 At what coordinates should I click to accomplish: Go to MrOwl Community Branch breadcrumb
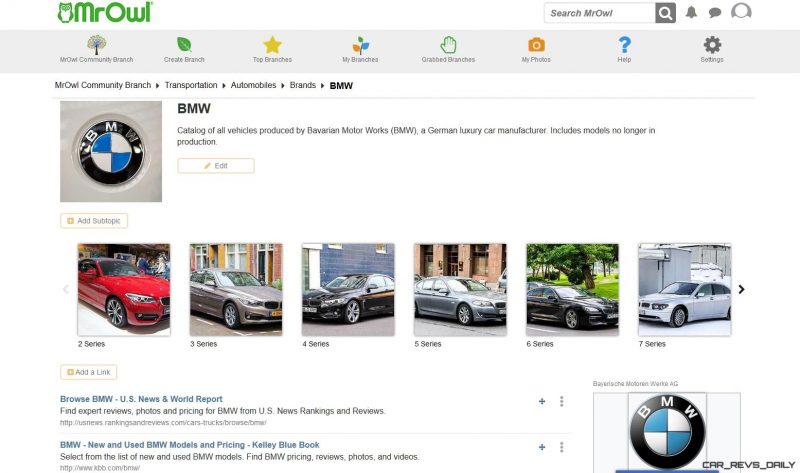point(103,85)
